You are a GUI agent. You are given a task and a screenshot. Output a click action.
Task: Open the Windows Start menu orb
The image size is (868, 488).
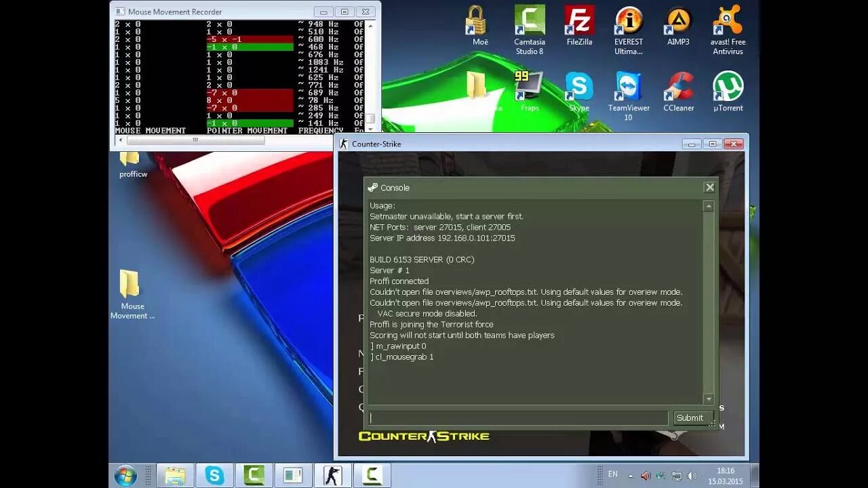coord(125,475)
